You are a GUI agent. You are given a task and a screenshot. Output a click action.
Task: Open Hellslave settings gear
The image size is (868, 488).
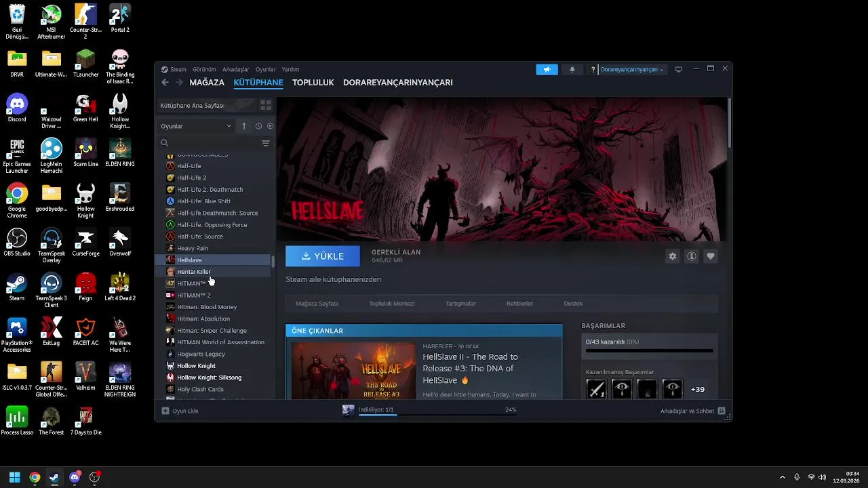[x=672, y=256]
